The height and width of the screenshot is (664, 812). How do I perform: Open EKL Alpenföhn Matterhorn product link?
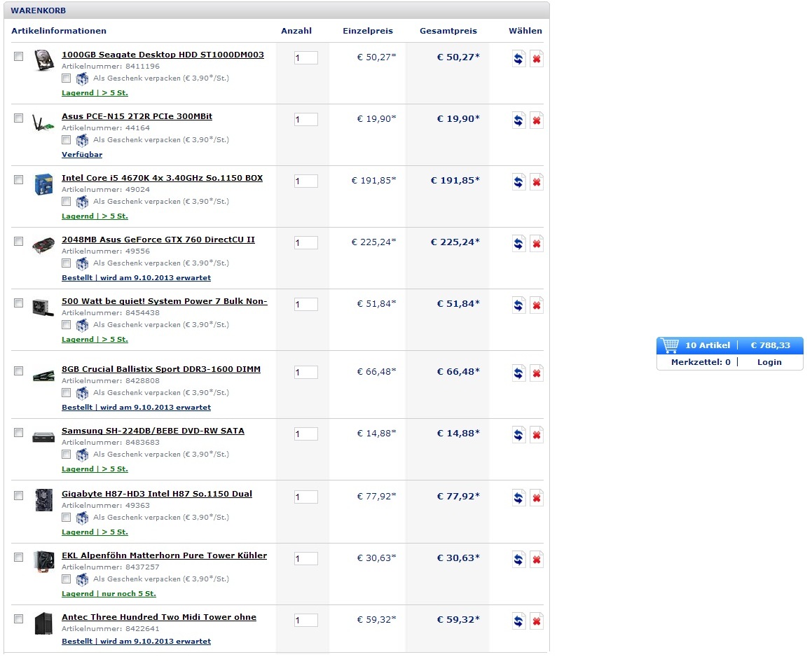(164, 555)
